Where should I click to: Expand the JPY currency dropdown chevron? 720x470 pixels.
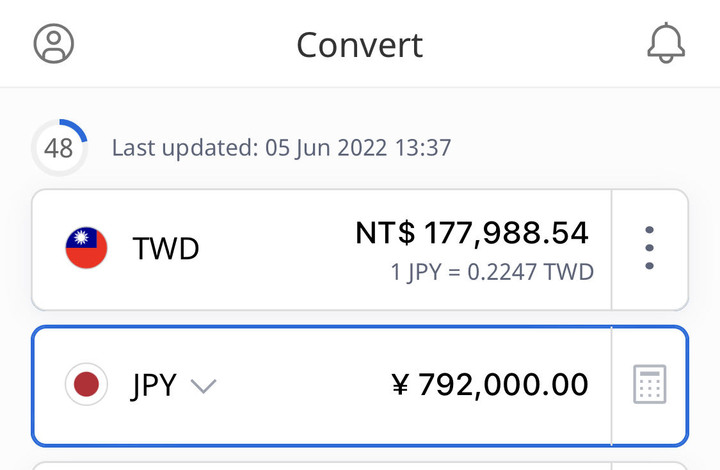coord(203,386)
